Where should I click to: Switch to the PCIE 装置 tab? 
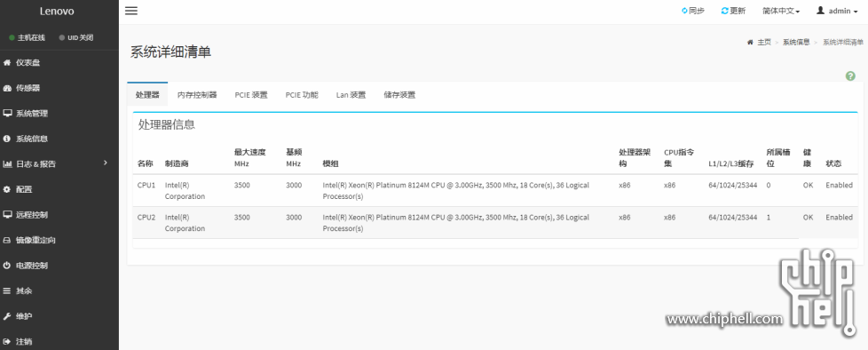(251, 95)
